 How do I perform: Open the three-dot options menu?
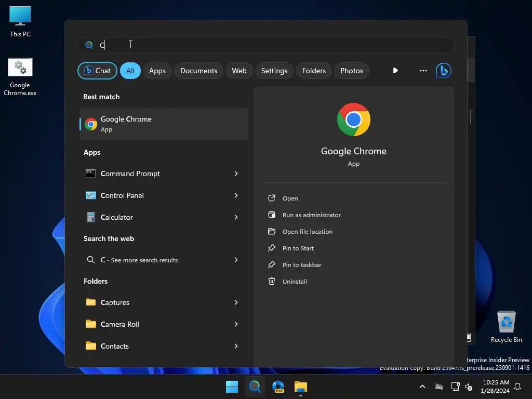point(423,71)
